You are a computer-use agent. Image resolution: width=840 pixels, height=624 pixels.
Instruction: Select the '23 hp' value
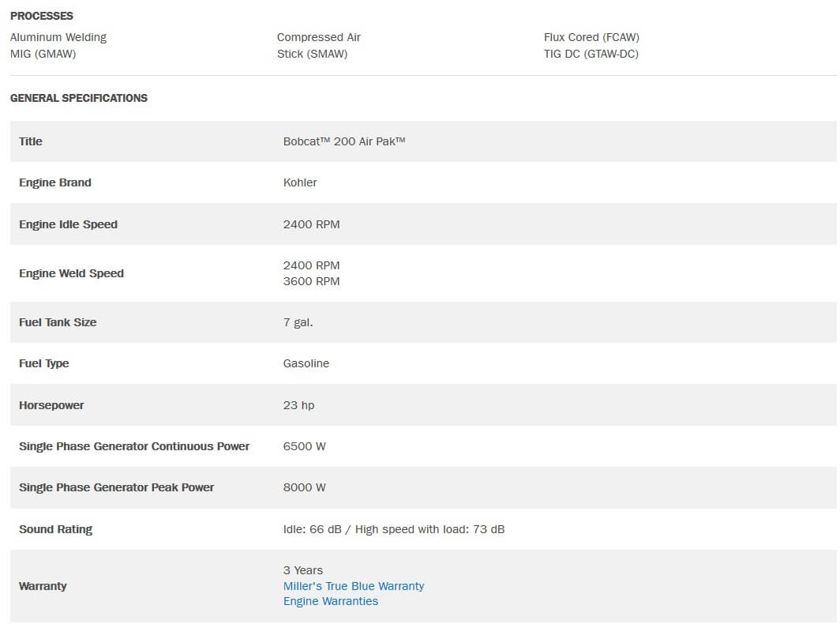[x=298, y=405]
